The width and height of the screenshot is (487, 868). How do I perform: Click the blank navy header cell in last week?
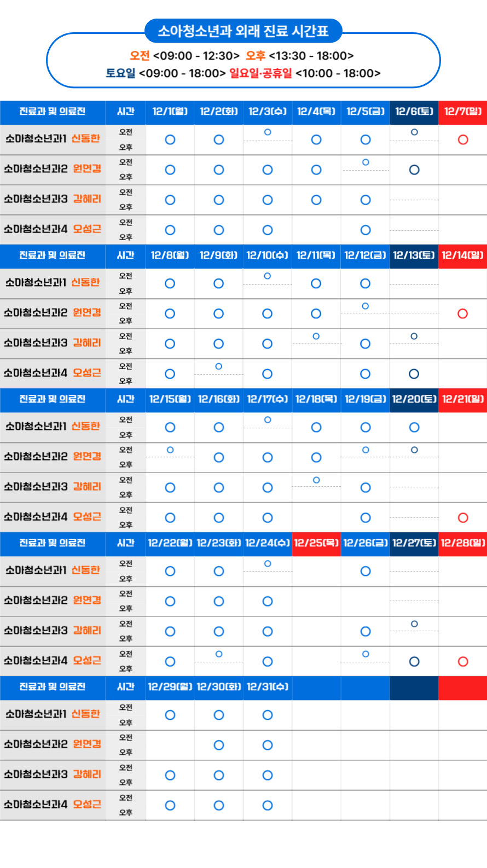414,687
